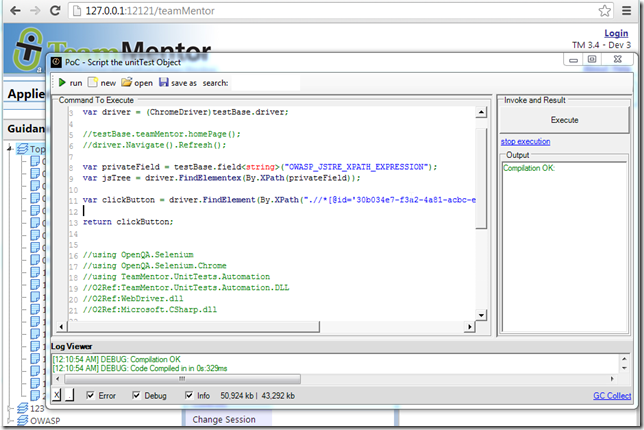Click the X icon in log viewer
The width and height of the screenshot is (644, 430).
click(57, 395)
